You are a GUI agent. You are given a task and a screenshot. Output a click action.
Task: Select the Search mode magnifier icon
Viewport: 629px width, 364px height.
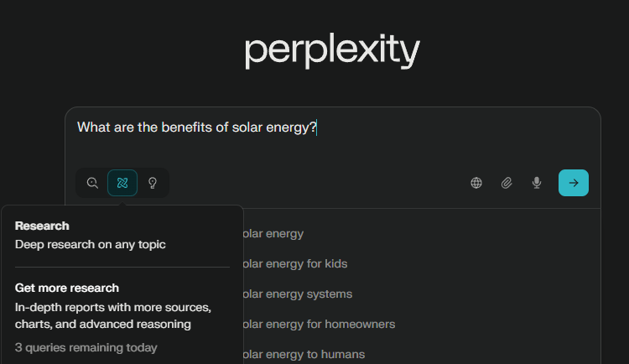[x=92, y=183]
